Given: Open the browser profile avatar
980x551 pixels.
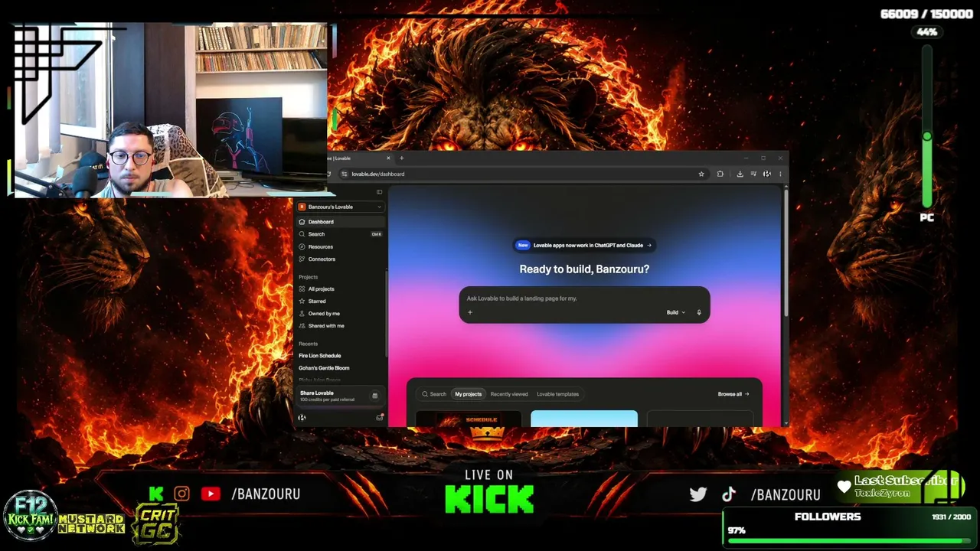Looking at the screenshot, I should pos(766,174).
